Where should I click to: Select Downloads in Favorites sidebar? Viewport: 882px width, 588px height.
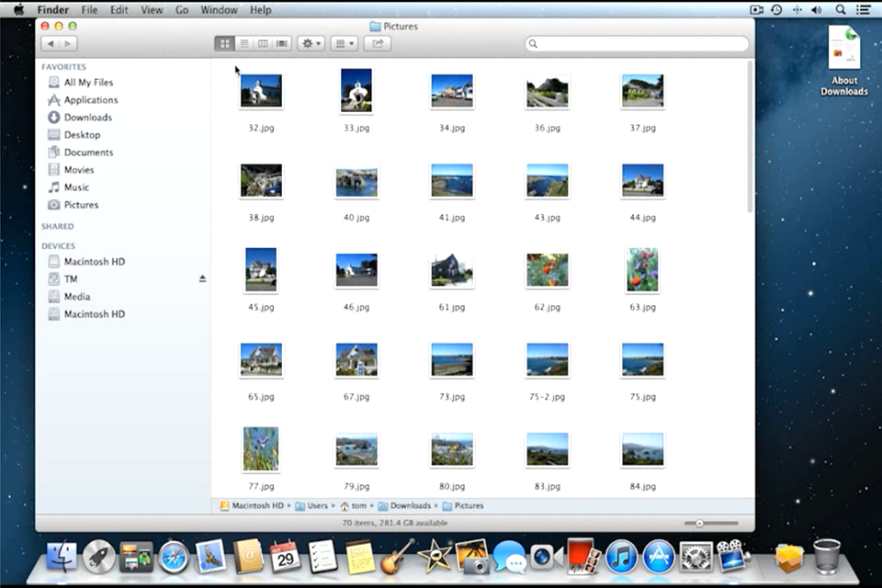click(x=87, y=118)
